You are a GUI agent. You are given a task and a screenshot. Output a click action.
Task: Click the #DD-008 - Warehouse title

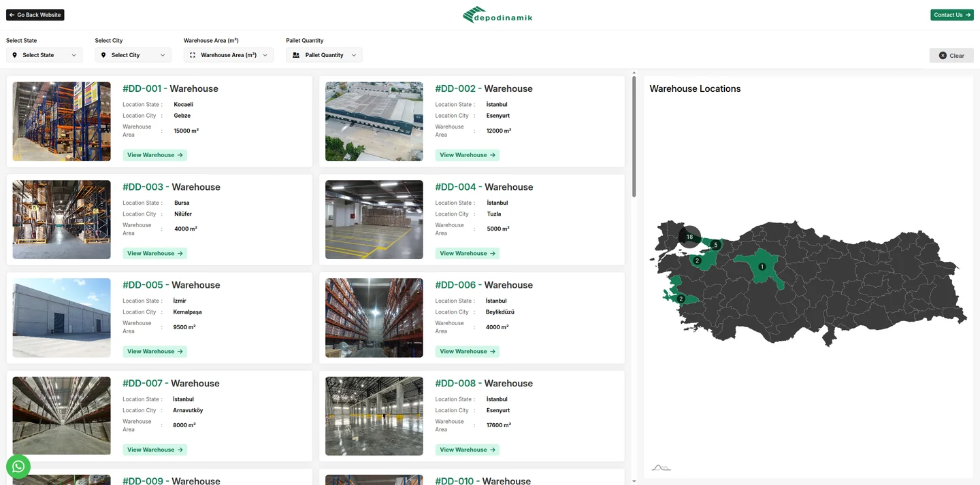click(x=485, y=384)
